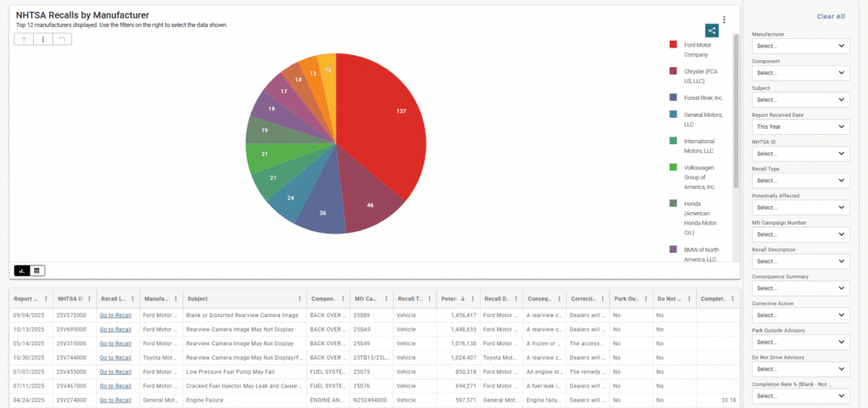Click the undo arrow in chart toolbar

pos(62,39)
